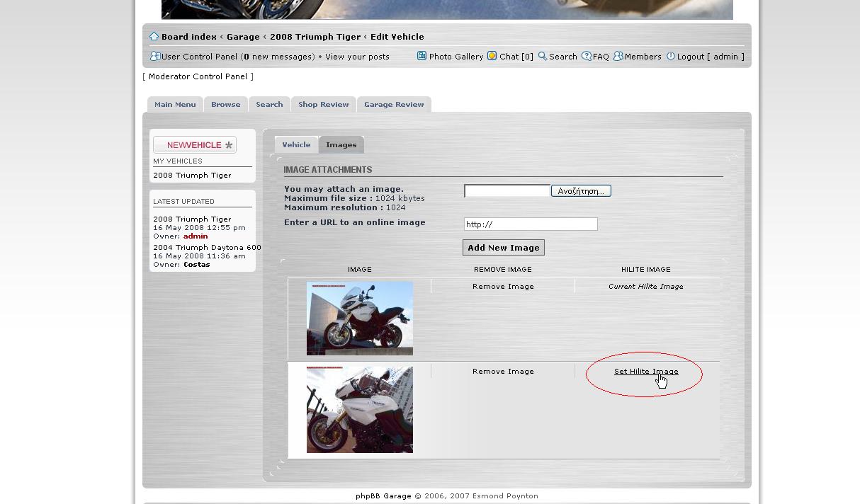
Task: Click the User Control Panel icon
Action: 155,56
